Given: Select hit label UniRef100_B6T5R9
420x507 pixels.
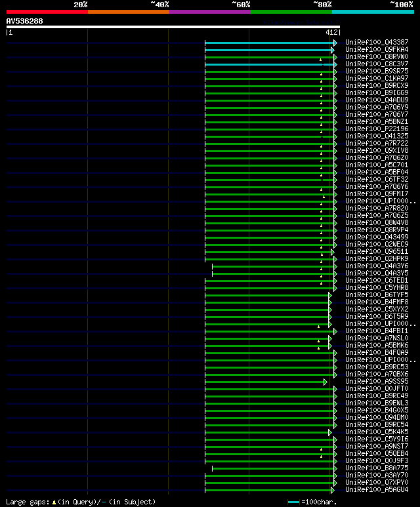Looking at the screenshot, I should 377,317.
